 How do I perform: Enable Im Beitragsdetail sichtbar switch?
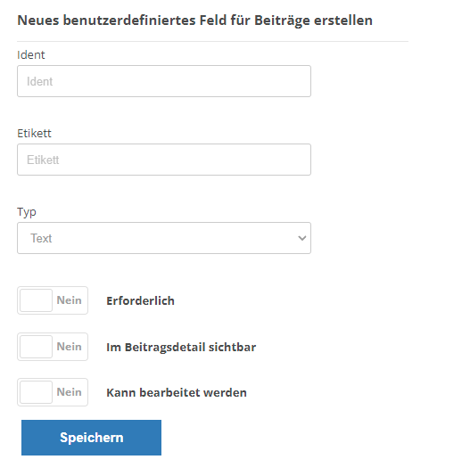click(53, 347)
